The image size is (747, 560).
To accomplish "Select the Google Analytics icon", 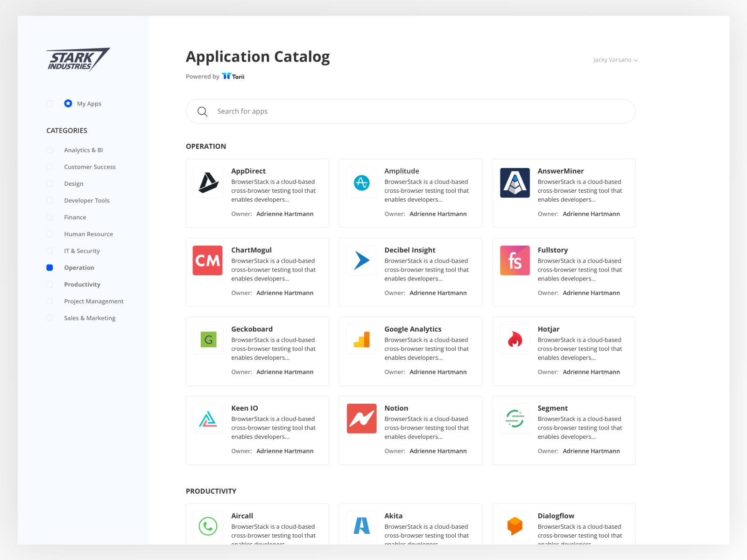I will [361, 339].
